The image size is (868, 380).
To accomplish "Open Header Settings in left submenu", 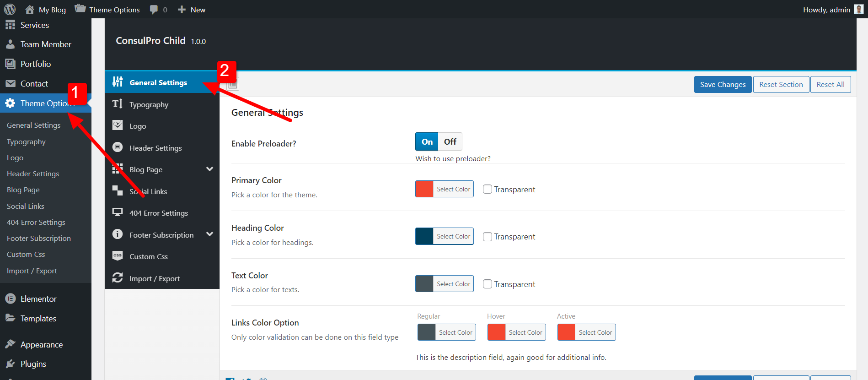I will (33, 174).
